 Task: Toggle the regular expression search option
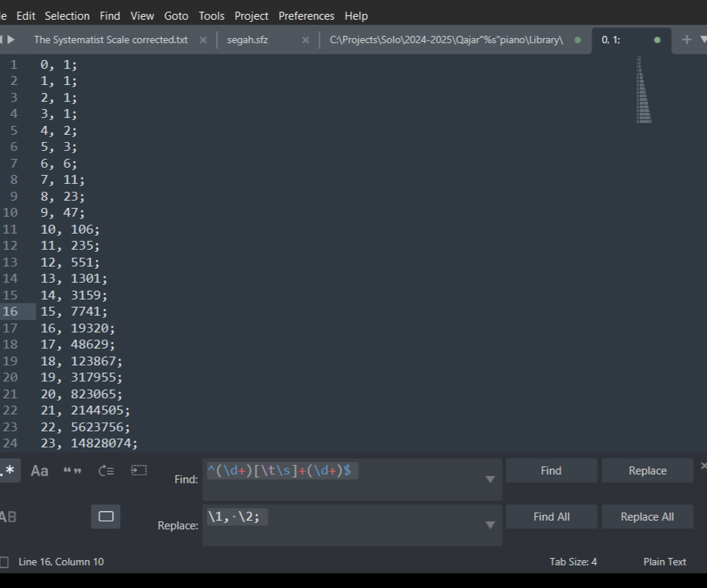9,471
